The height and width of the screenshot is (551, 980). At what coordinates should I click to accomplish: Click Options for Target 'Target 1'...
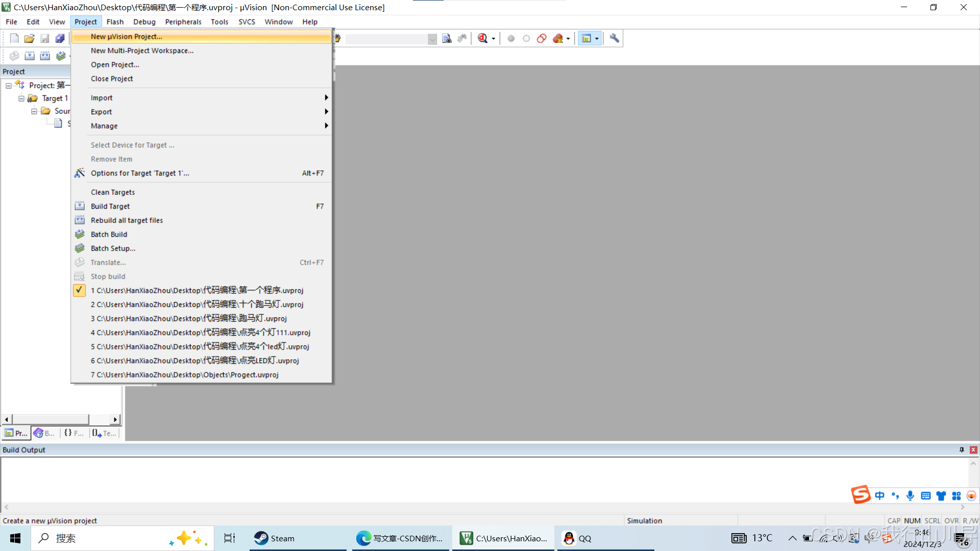tap(140, 173)
